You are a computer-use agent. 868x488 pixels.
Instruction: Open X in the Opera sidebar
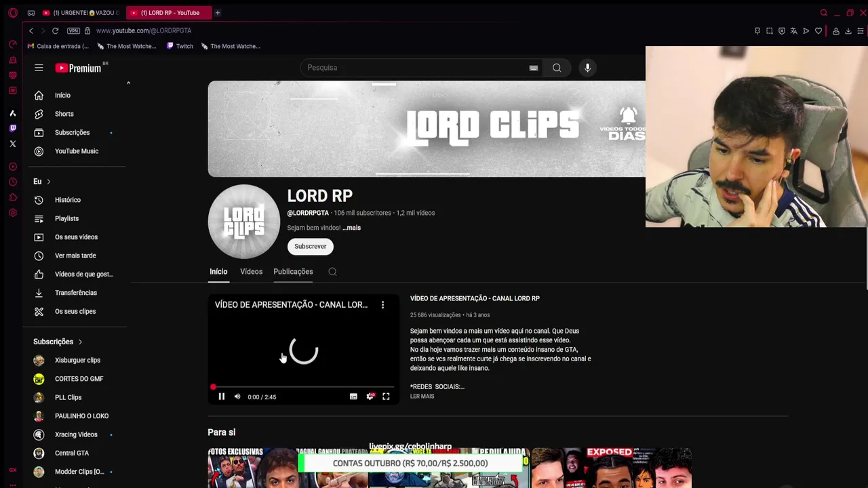[12, 144]
